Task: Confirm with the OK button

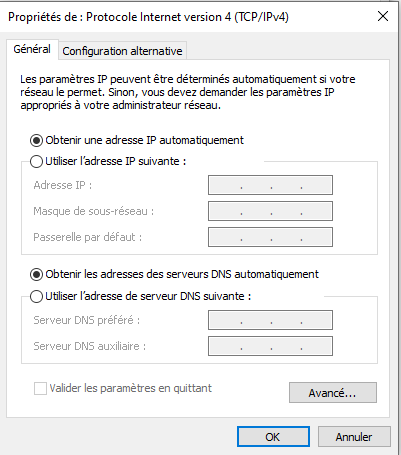Action: point(273,437)
